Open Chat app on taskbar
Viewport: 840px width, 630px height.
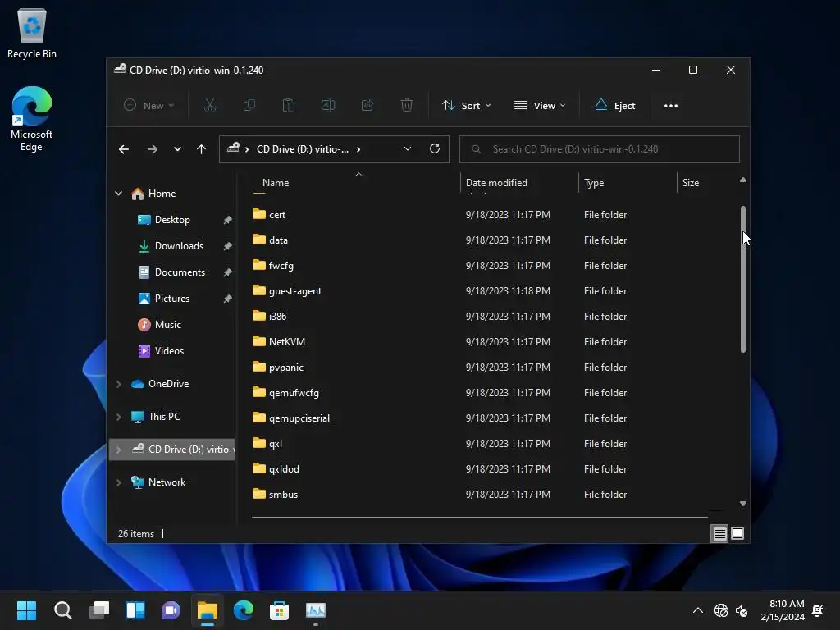coord(171,610)
